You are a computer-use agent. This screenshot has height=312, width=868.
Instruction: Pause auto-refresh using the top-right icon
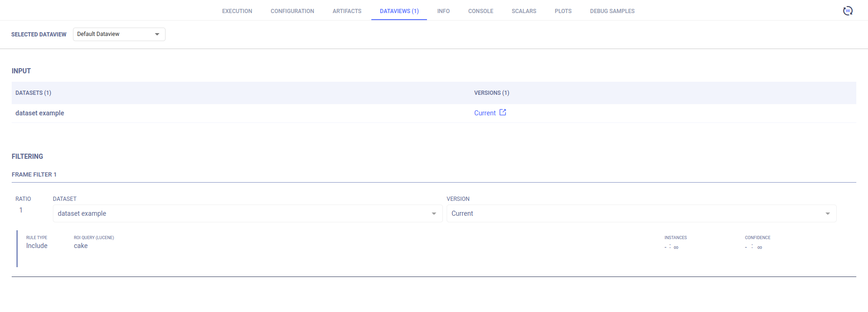tap(847, 11)
